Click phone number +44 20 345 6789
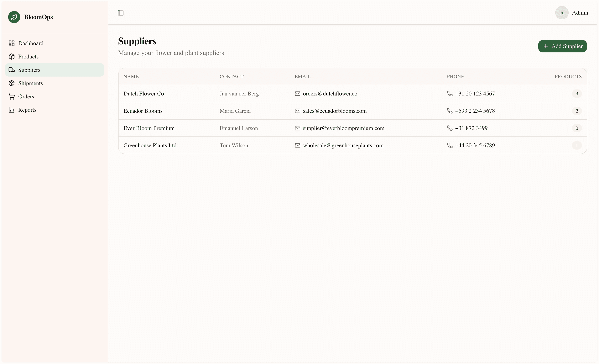The image size is (599, 364). (x=475, y=145)
